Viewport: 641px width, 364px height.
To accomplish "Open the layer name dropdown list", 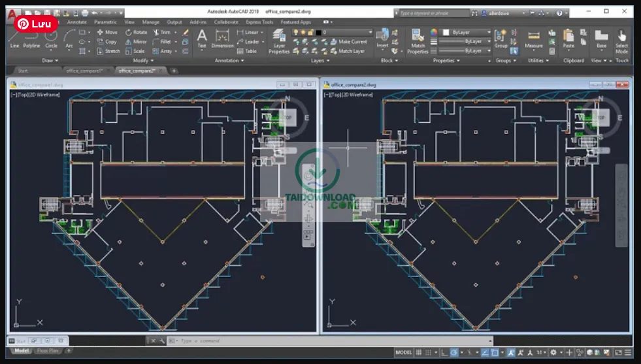I will tap(370, 32).
